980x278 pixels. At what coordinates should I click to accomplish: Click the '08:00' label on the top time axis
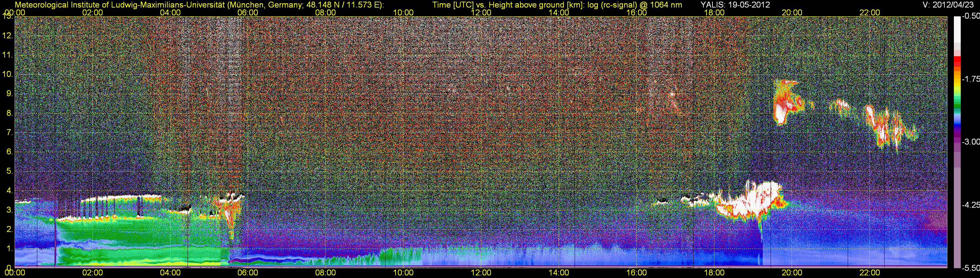tap(326, 12)
